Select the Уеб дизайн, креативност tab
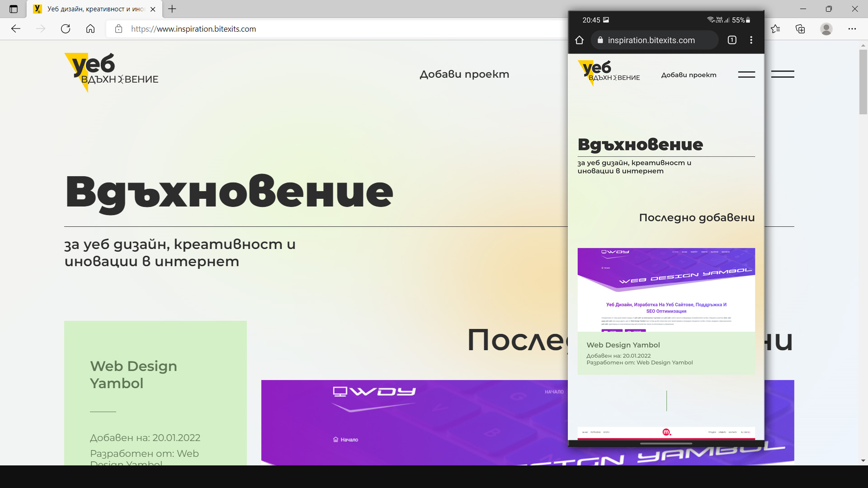Viewport: 868px width, 488px height. [95, 9]
